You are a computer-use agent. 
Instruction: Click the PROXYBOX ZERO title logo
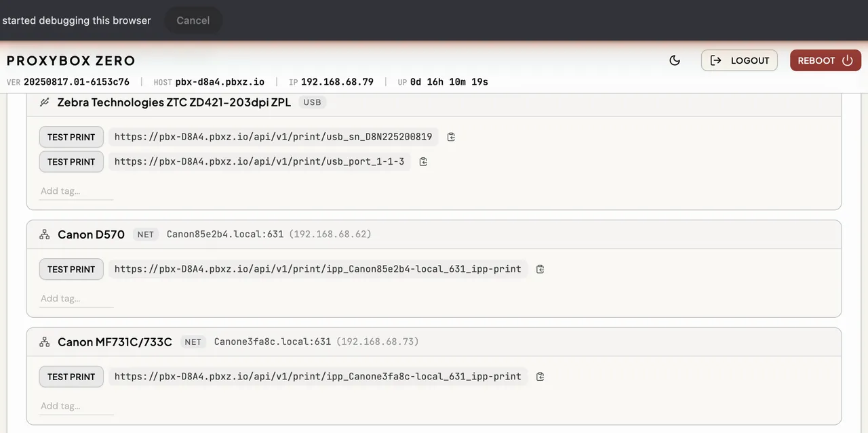pos(71,60)
